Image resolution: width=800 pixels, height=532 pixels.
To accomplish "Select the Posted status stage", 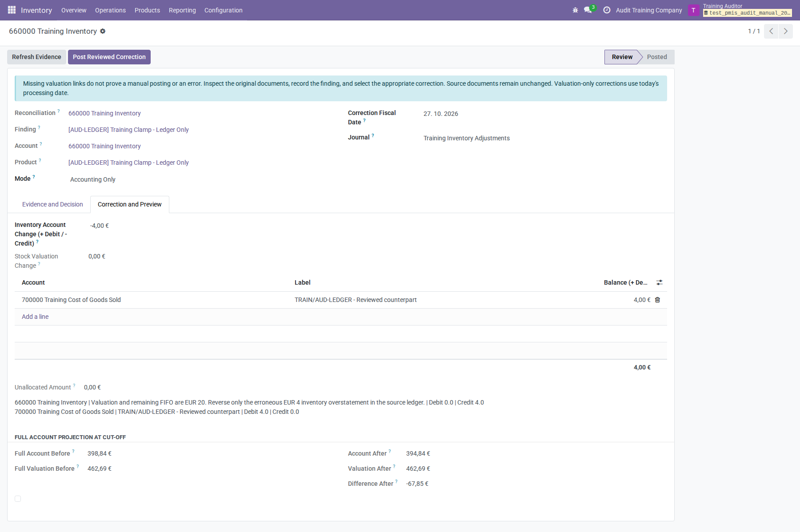I will click(x=657, y=57).
